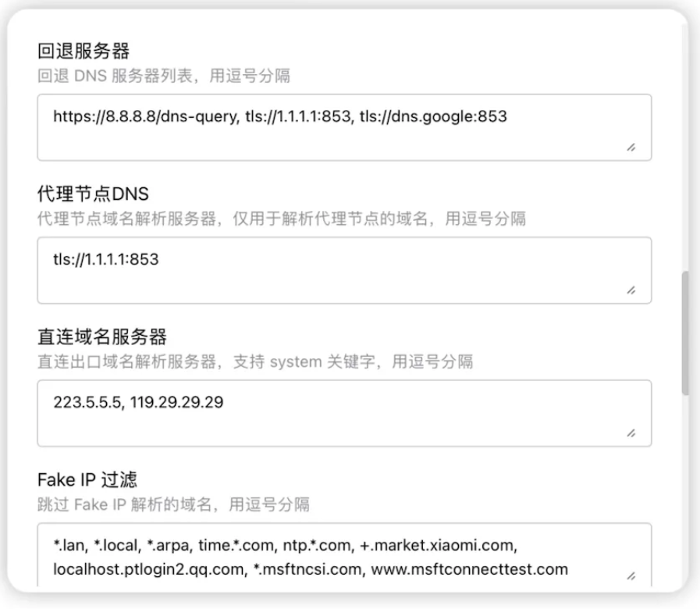700x609 pixels.
Task: Click the Fake IP 过滤 section heading
Action: [88, 480]
